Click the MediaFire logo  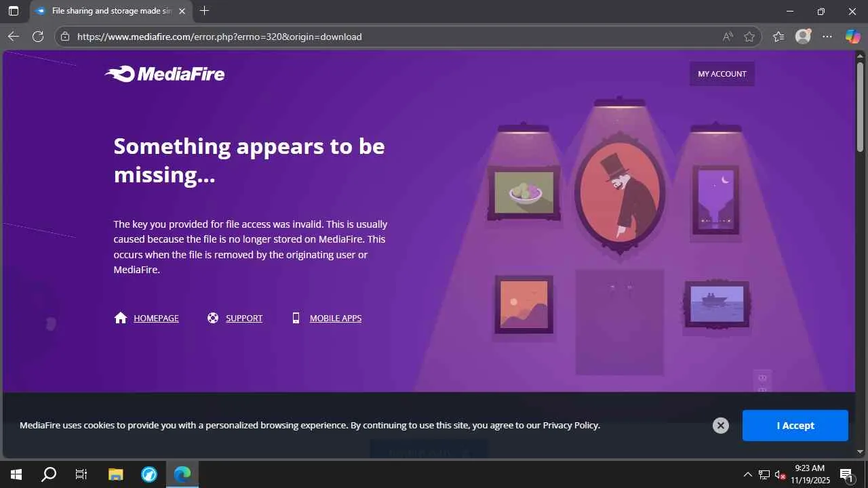pyautogui.click(x=165, y=74)
